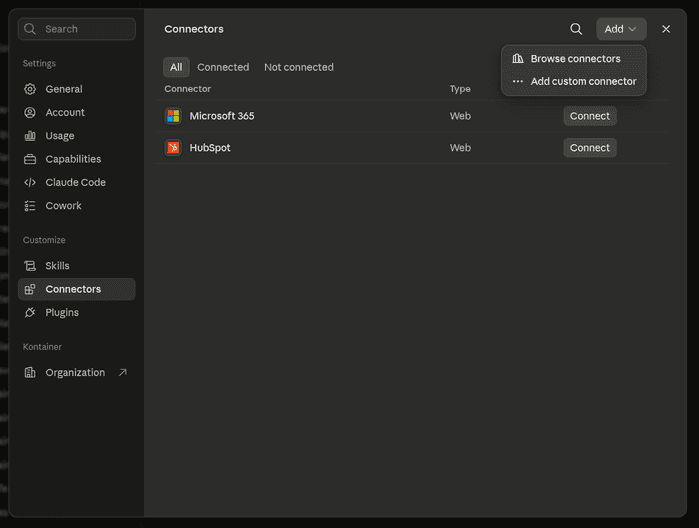Open Capabilities settings
Viewport: 699px width, 528px height.
[77, 159]
